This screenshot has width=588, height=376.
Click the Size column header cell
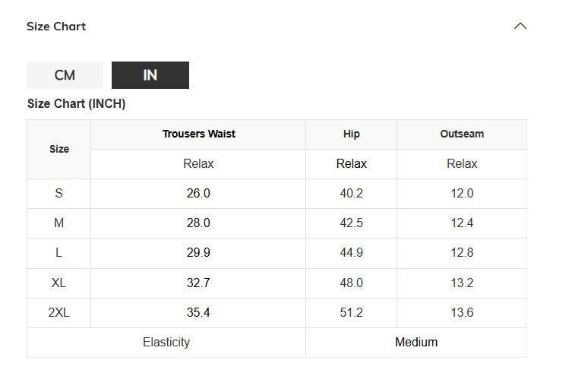click(x=59, y=149)
